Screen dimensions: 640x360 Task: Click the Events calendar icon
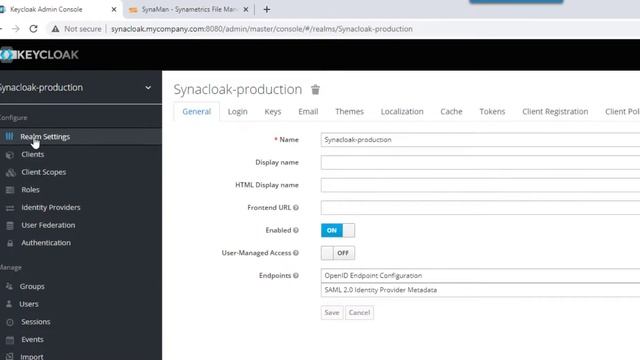click(x=10, y=340)
